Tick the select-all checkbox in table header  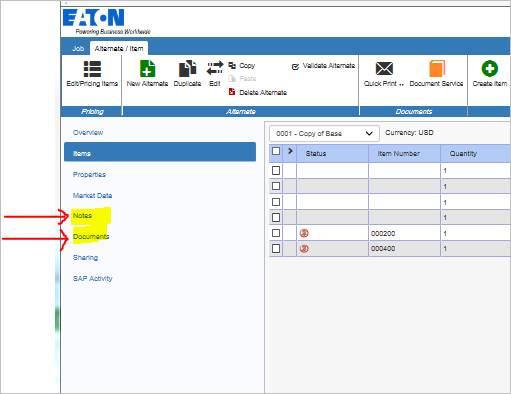pos(276,151)
